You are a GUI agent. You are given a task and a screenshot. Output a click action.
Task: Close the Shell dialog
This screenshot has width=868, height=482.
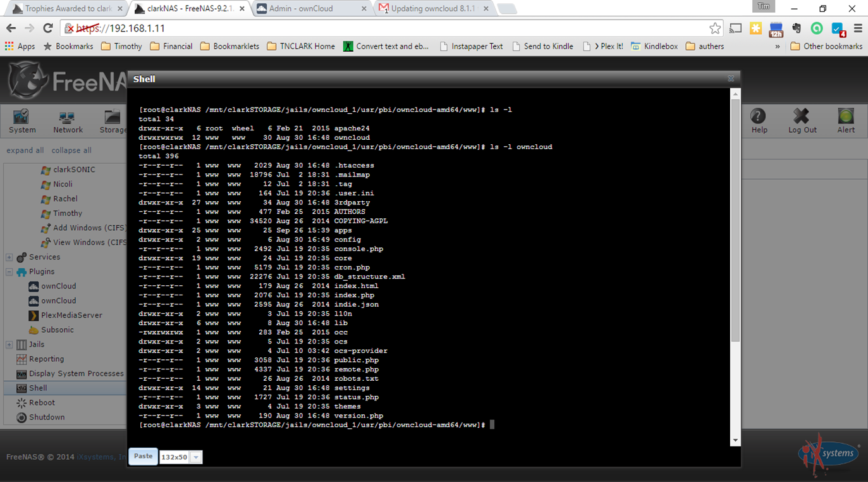click(x=731, y=79)
